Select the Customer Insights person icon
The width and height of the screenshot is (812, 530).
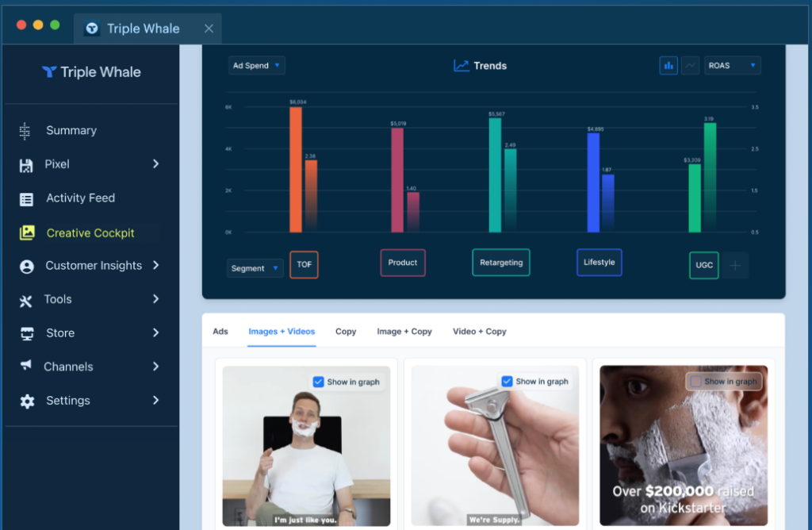point(26,267)
